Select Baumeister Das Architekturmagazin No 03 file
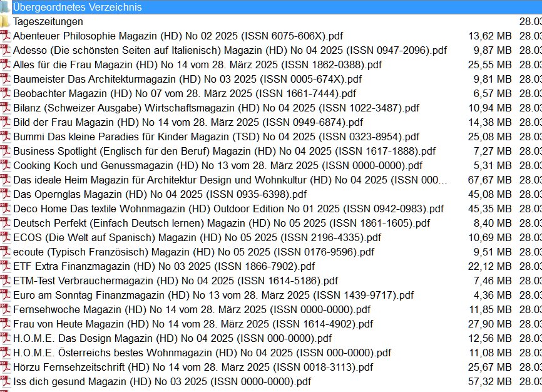 (187, 80)
